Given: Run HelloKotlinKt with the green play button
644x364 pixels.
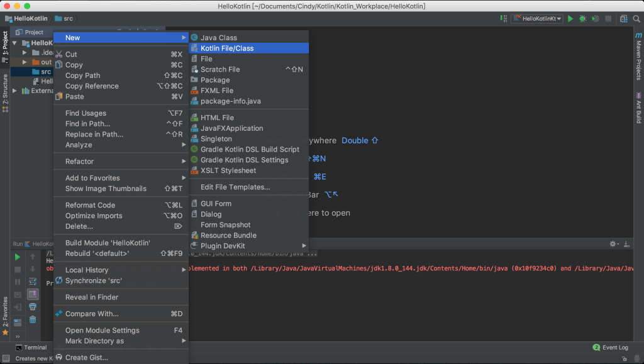Looking at the screenshot, I should point(570,18).
